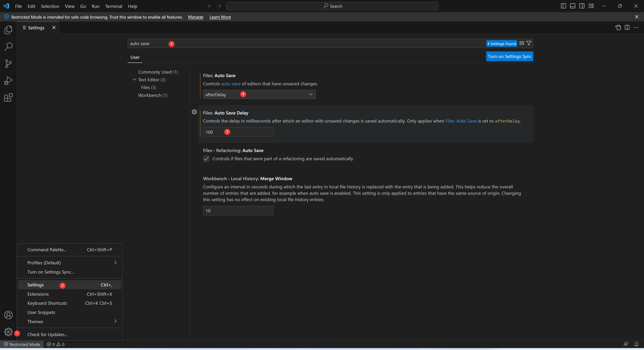This screenshot has height=350, width=644.
Task: Click the Accounts icon in the activity bar
Action: (x=8, y=315)
